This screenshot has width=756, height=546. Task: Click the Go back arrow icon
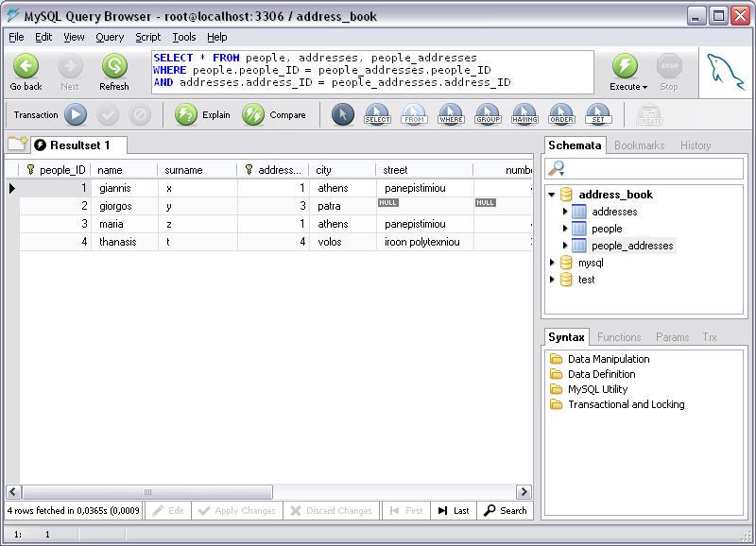pyautogui.click(x=26, y=66)
